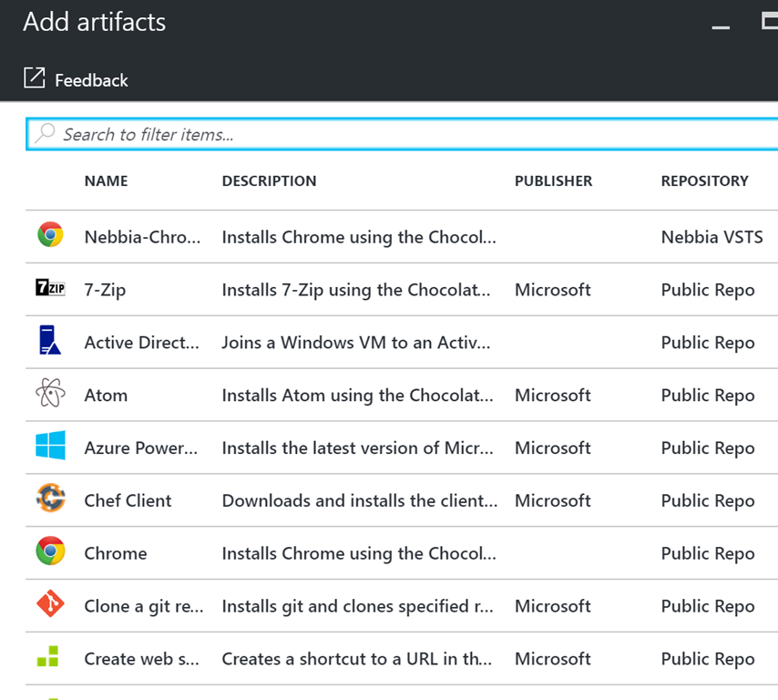778x700 pixels.
Task: Click the Microsoft publisher cell in the 7-Zip row
Action: pos(553,290)
